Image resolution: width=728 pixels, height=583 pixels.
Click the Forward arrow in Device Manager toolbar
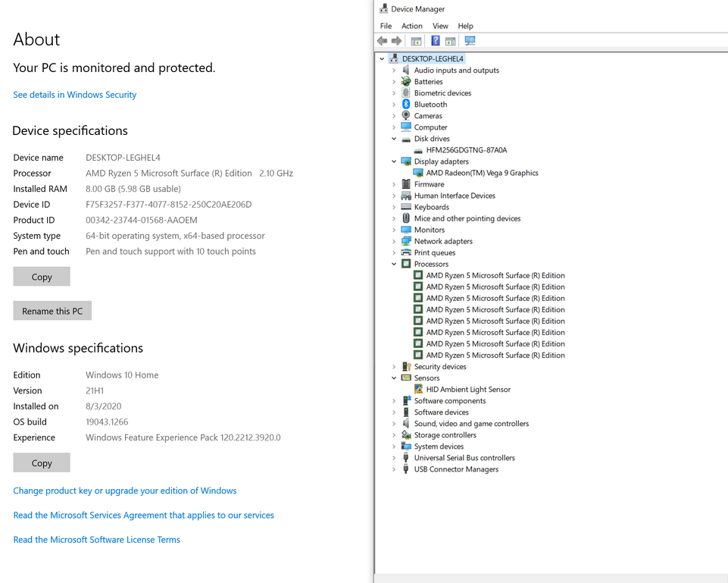[396, 41]
